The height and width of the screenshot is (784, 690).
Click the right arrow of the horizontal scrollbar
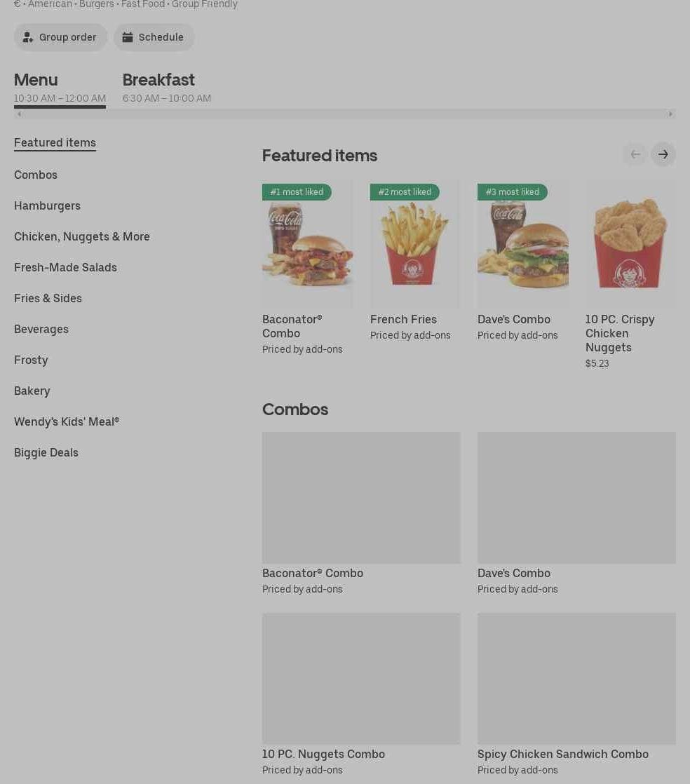670,114
